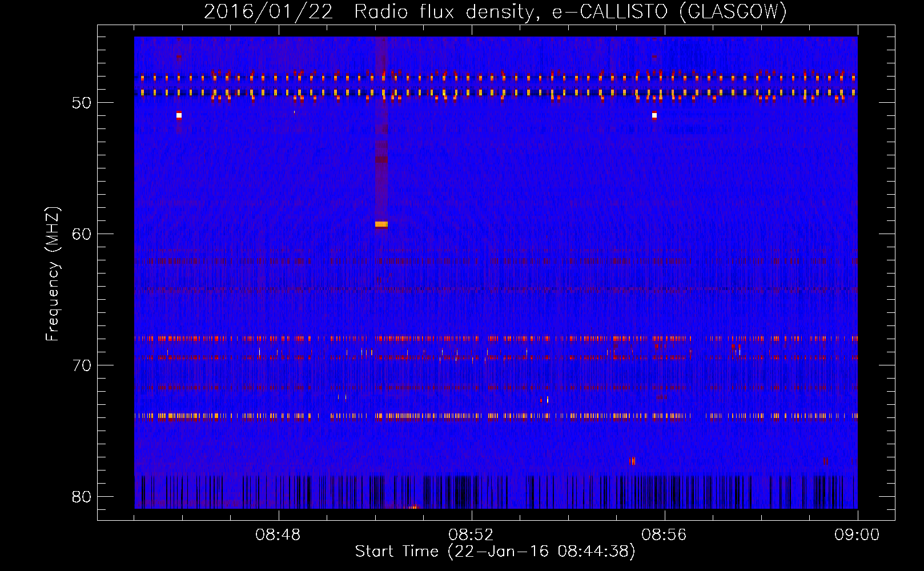This screenshot has height=571, width=924.
Task: Click the orange burst near 59 MHz
Action: pyautogui.click(x=381, y=224)
